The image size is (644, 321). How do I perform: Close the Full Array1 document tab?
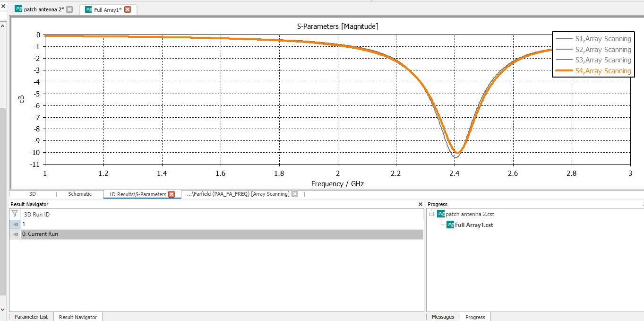[127, 9]
